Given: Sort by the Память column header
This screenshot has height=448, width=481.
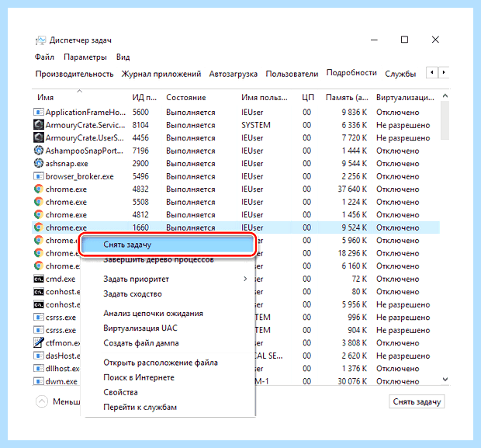Looking at the screenshot, I should 347,97.
